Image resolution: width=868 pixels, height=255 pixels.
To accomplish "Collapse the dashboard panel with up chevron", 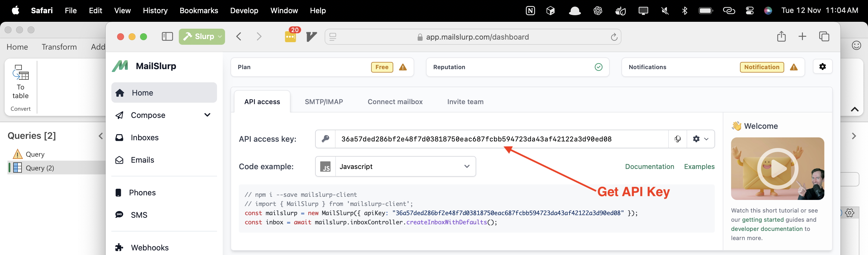I will (855, 109).
